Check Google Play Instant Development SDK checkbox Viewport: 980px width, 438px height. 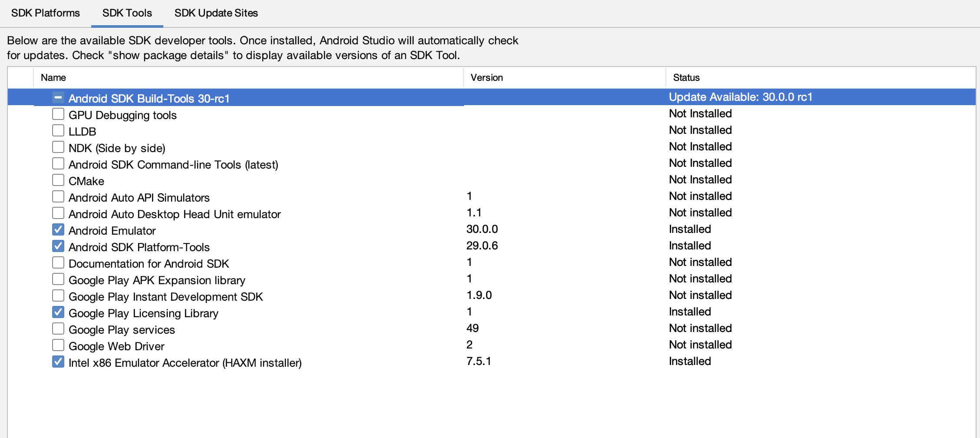pyautogui.click(x=58, y=295)
